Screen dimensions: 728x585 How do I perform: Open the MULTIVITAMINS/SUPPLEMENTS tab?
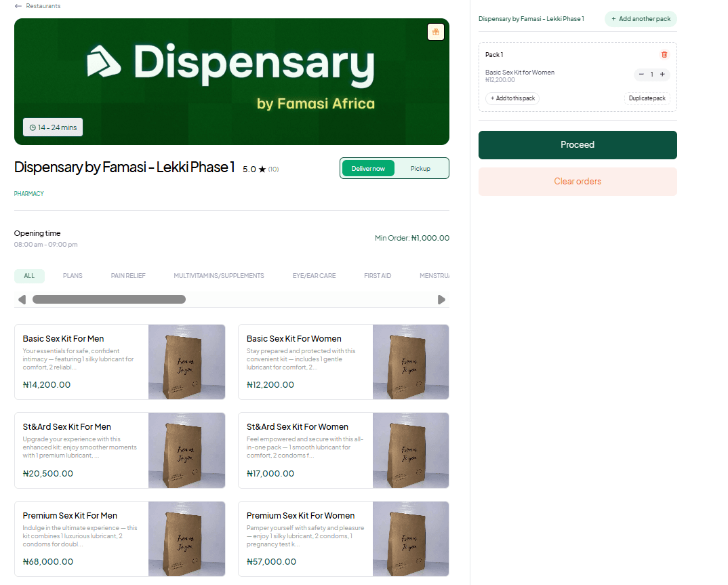pos(219,276)
